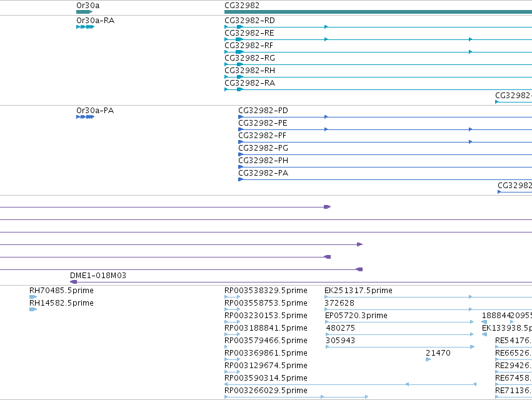Image resolution: width=532 pixels, height=400 pixels.
Task: Select transcript CG32982-RG
Action: [249, 58]
